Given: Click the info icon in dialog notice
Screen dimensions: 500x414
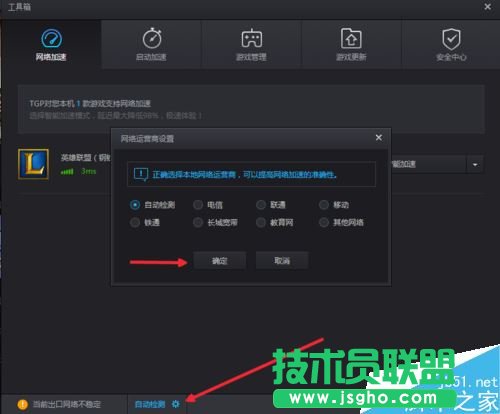Looking at the screenshot, I should click(x=141, y=174).
